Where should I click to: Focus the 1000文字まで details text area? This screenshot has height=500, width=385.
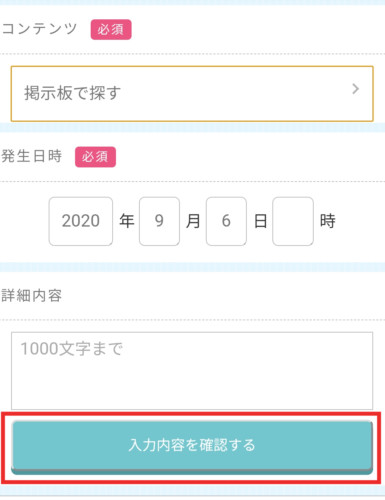(x=192, y=371)
